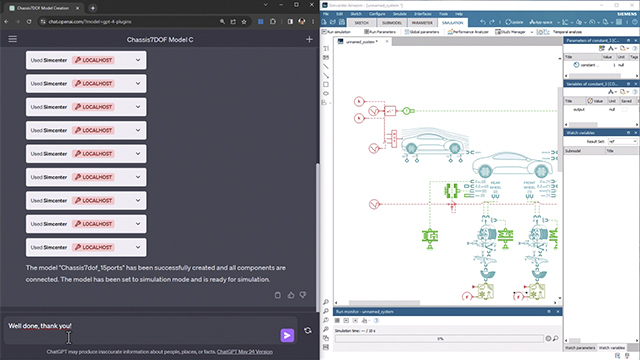Open the Configure menu in Amesim
Image resolution: width=640 pixels, height=360 pixels.
(377, 14)
